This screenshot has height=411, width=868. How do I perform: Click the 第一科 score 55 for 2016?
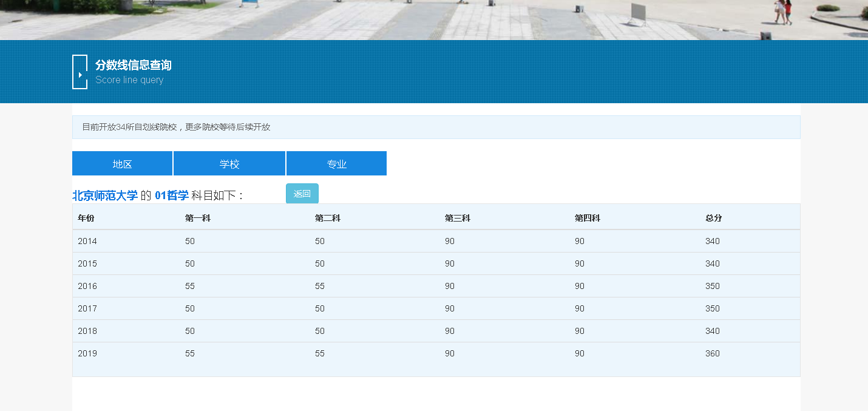pyautogui.click(x=190, y=286)
